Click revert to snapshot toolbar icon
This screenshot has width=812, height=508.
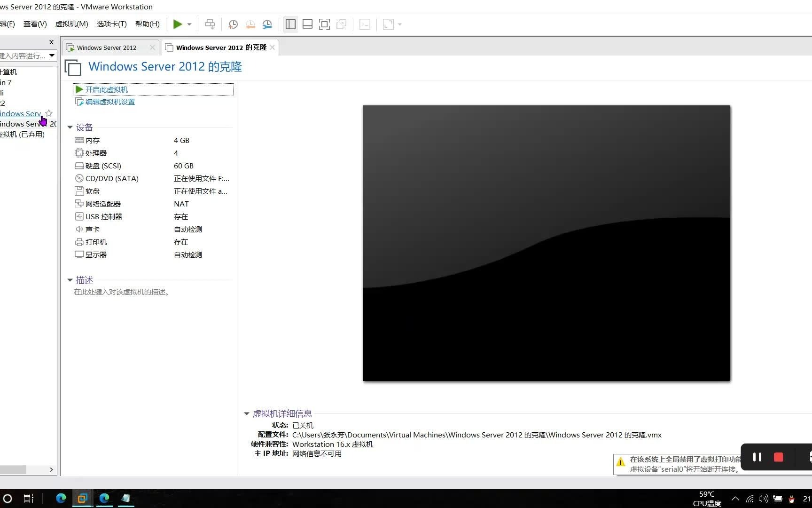(250, 24)
